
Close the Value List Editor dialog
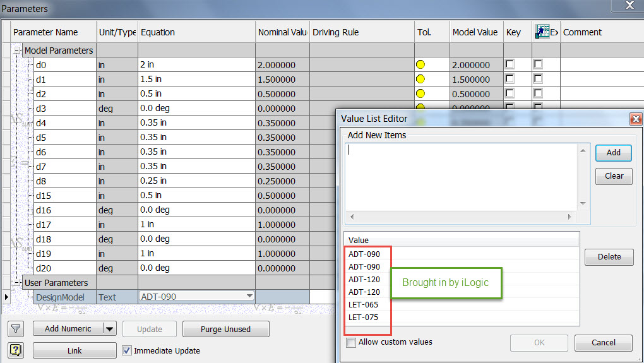(x=636, y=119)
